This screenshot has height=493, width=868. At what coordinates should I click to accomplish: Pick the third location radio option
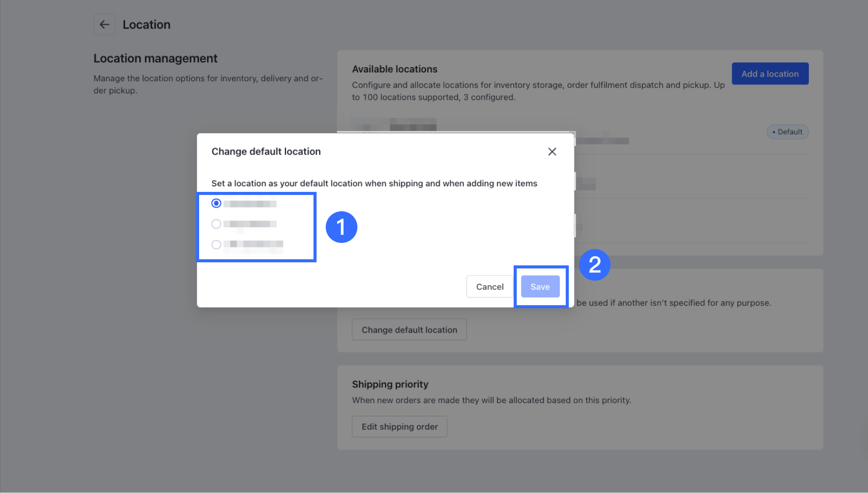tap(216, 244)
